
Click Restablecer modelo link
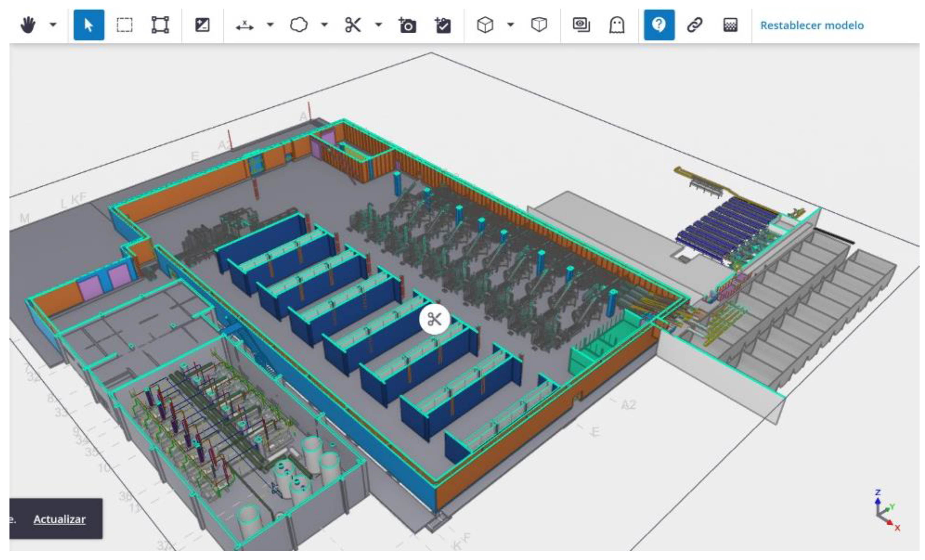pyautogui.click(x=811, y=25)
